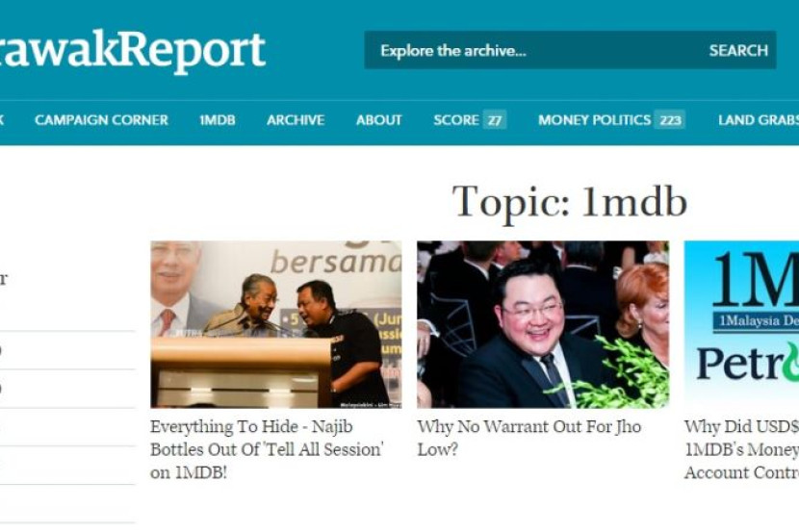Image resolution: width=799 pixels, height=532 pixels.
Task: Open the LAND GRABS navigation item
Action: [x=759, y=120]
